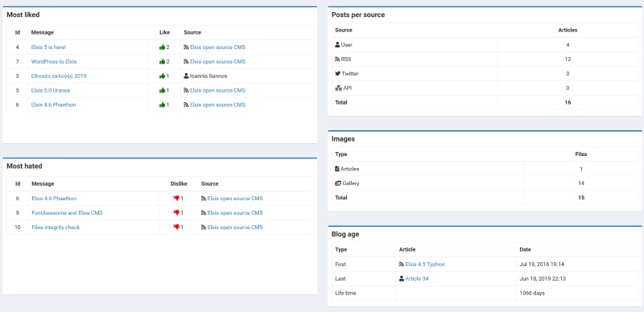This screenshot has width=644, height=312.
Task: Click RSS icon in 'Elxis 5 is here!' row
Action: click(186, 47)
